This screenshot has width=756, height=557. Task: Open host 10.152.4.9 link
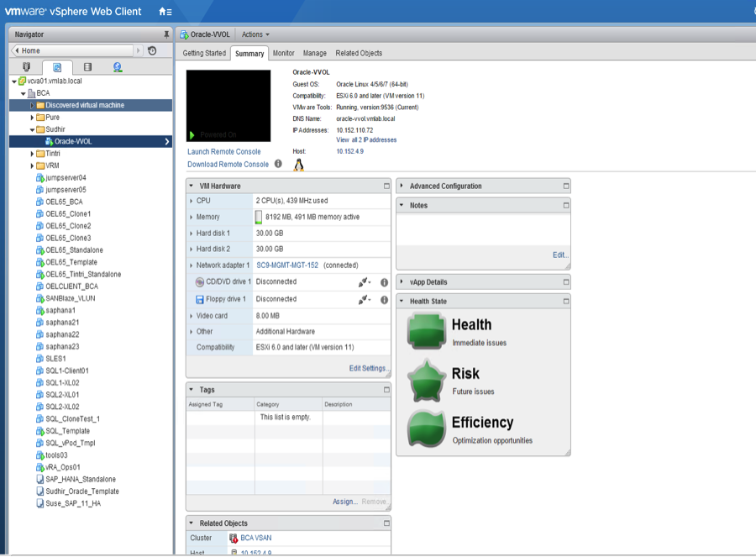coord(350,151)
